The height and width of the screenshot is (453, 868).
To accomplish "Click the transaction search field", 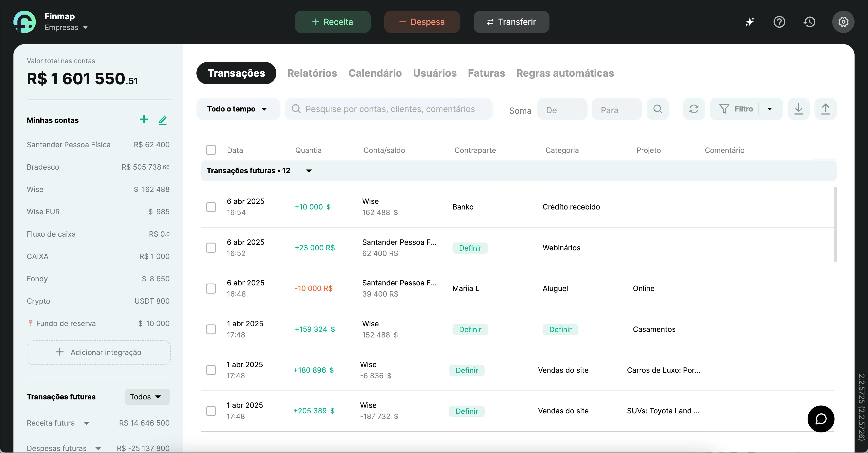I will tap(389, 109).
